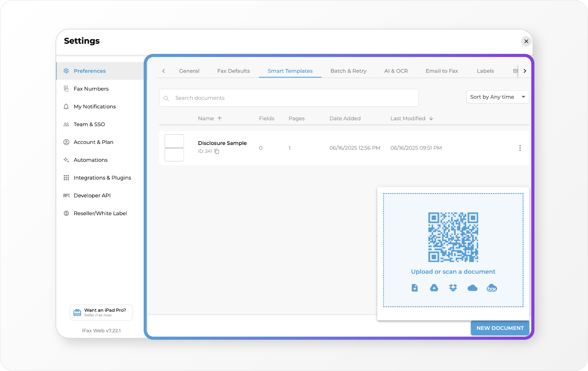Choose OneDrive cloud upload icon

472,288
